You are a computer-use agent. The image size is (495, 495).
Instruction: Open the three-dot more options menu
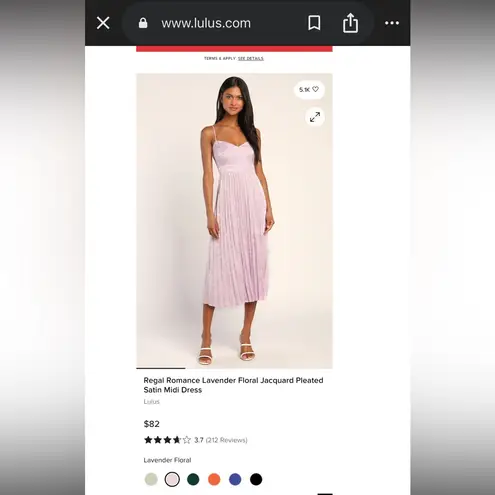coord(392,23)
